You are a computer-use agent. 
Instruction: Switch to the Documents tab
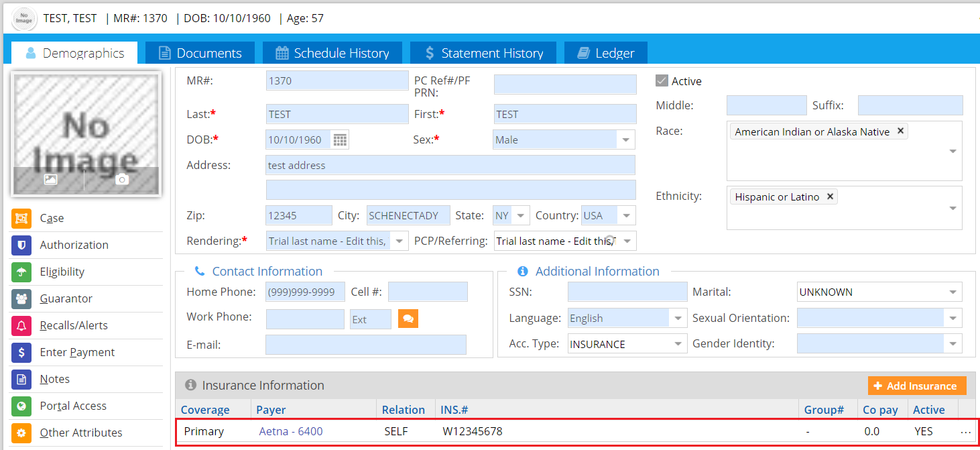pos(200,53)
